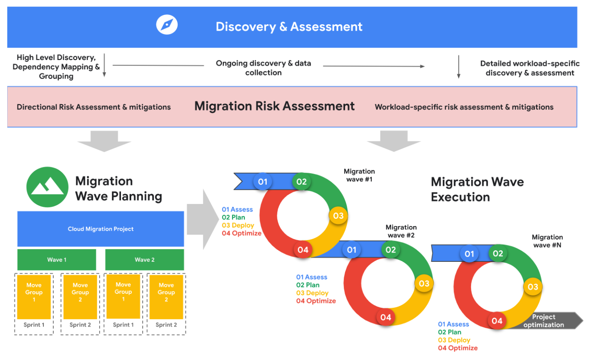Toggle the Move Group 2 box under Wave 2

click(166, 291)
